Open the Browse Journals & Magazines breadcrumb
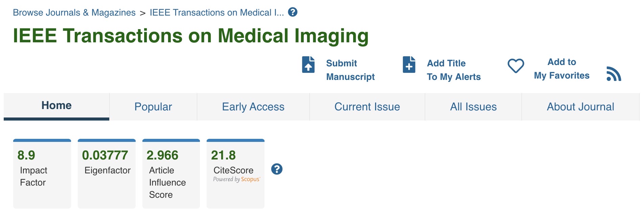 (74, 13)
